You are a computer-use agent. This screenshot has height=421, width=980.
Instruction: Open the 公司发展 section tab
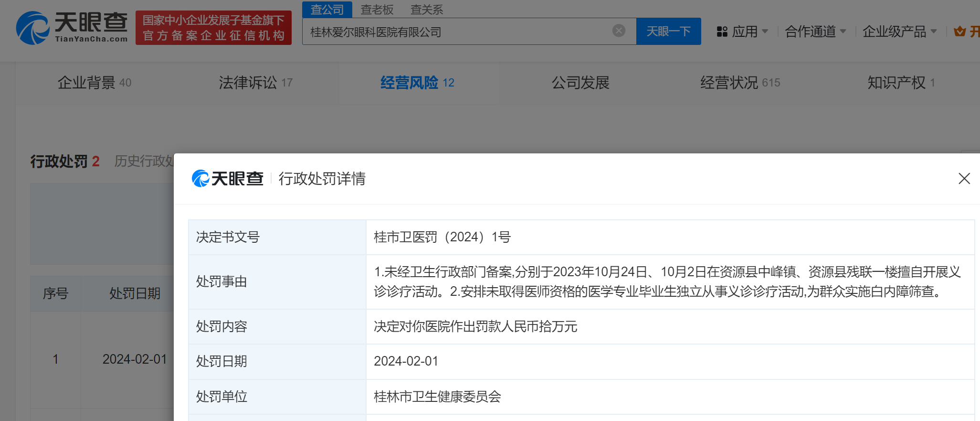coord(580,83)
